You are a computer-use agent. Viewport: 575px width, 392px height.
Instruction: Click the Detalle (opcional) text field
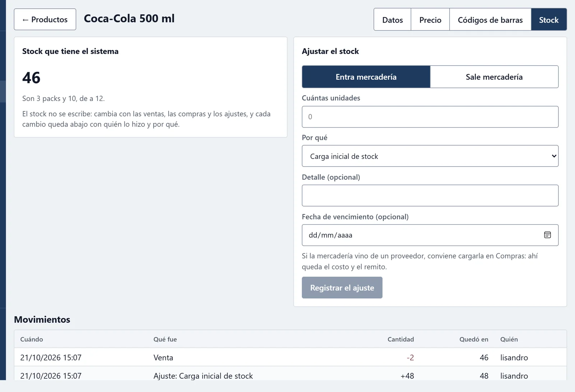point(430,195)
